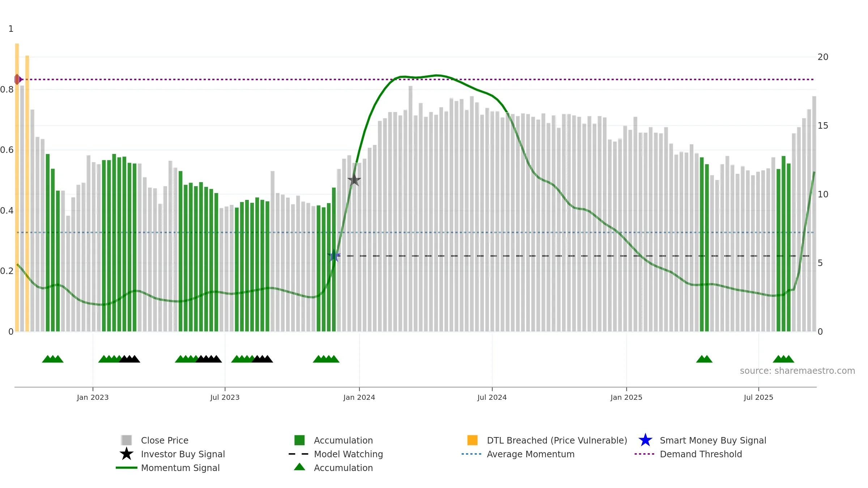Click accumulation triangles near July 2025
This screenshot has height=488, width=868.
[x=783, y=359]
